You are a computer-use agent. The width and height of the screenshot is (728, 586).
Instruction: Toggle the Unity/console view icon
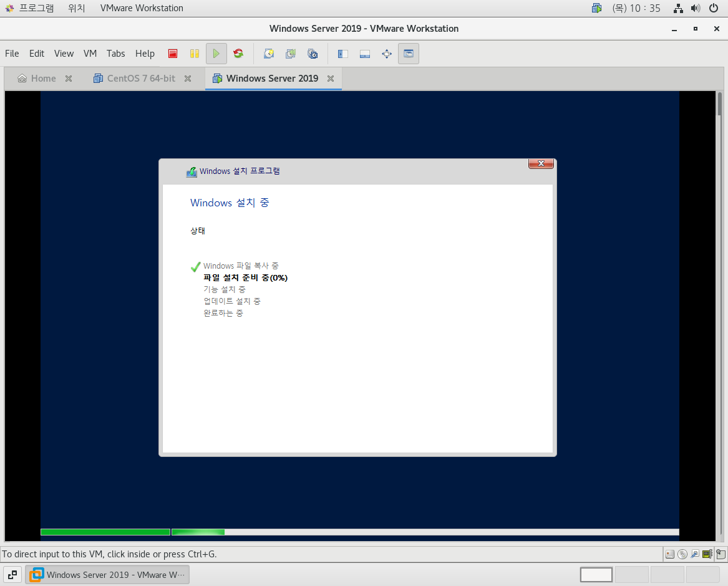pyautogui.click(x=409, y=54)
